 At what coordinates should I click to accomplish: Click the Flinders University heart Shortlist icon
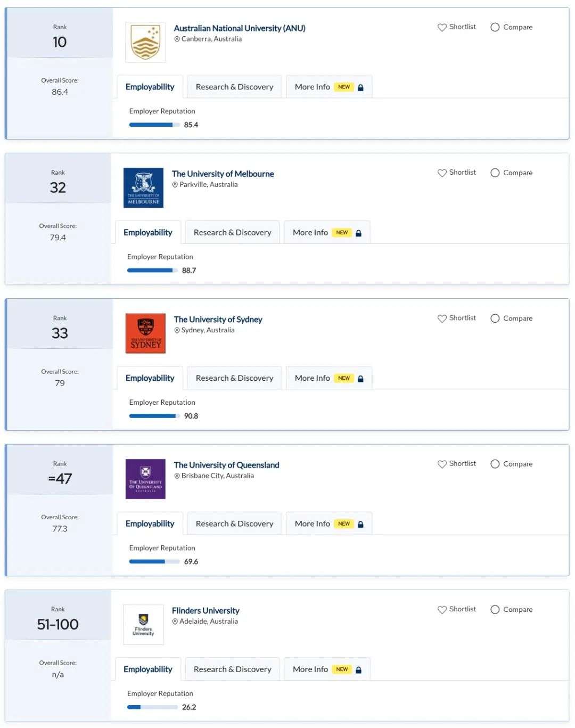click(x=442, y=609)
